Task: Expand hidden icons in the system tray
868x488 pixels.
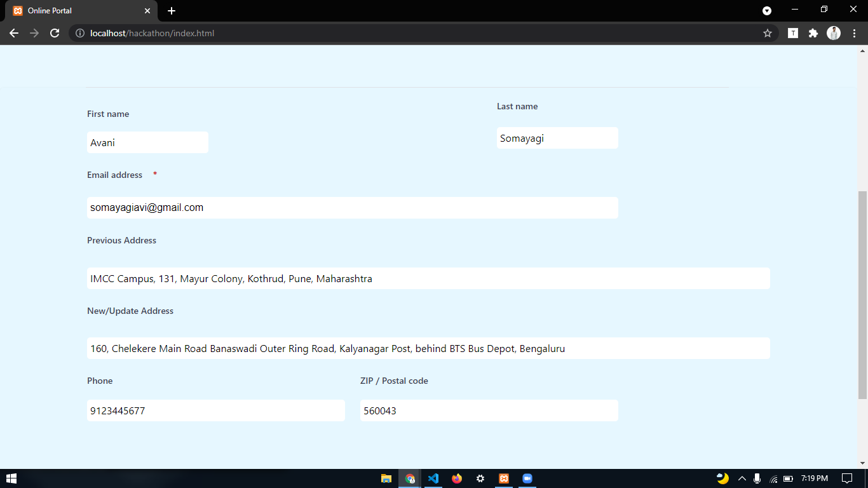Action: (742, 478)
